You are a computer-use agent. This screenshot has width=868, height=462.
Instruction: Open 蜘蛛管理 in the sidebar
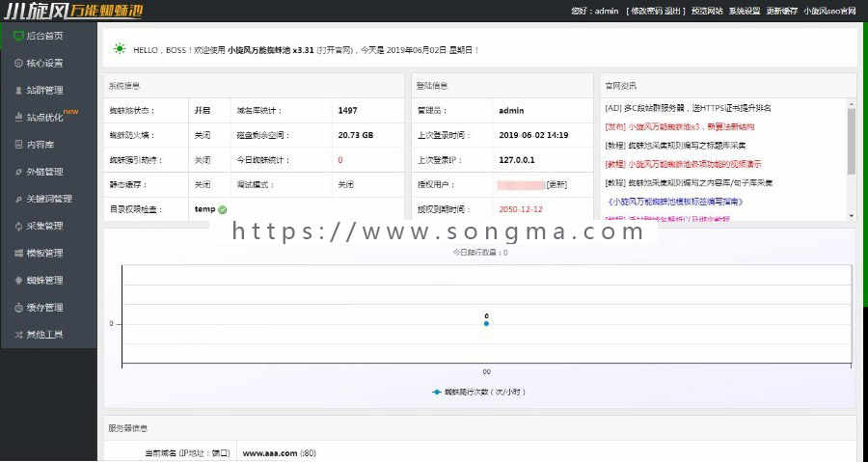click(44, 281)
